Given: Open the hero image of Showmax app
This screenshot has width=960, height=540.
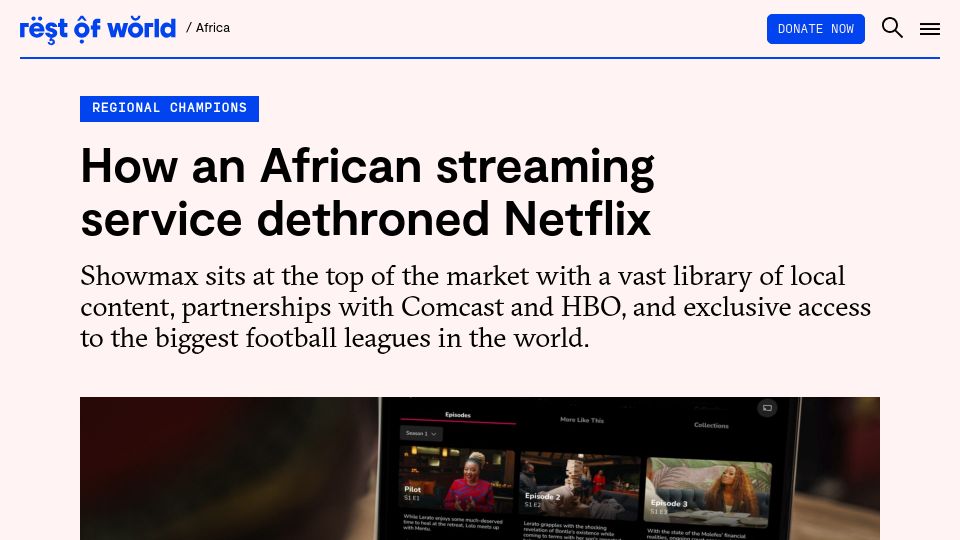Looking at the screenshot, I should (479, 468).
